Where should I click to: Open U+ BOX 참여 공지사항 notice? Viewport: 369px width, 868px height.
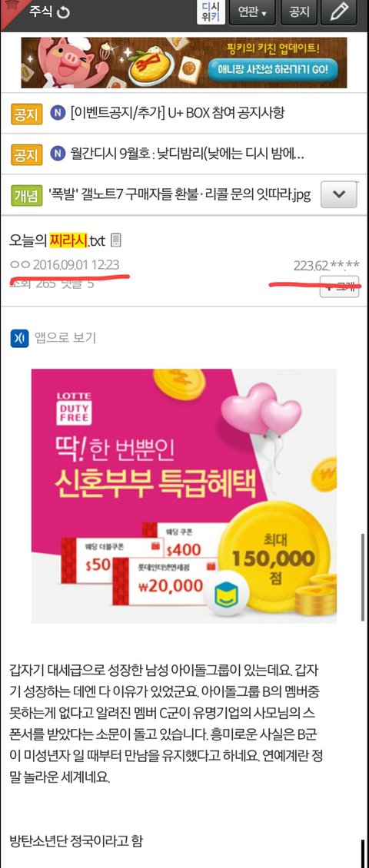click(178, 114)
